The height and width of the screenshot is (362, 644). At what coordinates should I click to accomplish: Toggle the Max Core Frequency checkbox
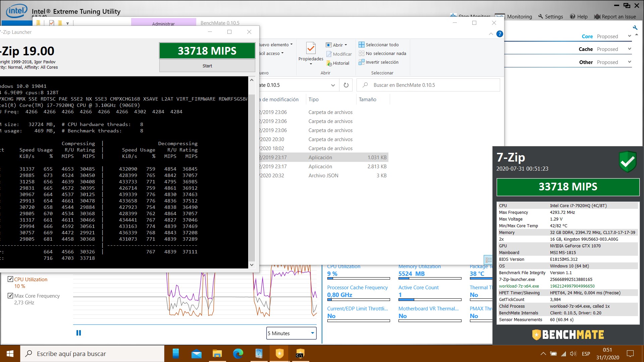10,296
